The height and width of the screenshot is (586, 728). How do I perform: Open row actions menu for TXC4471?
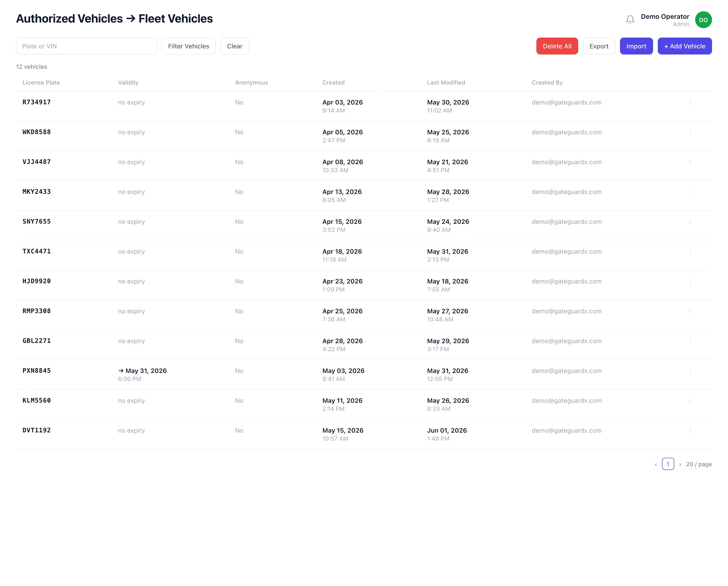(690, 252)
